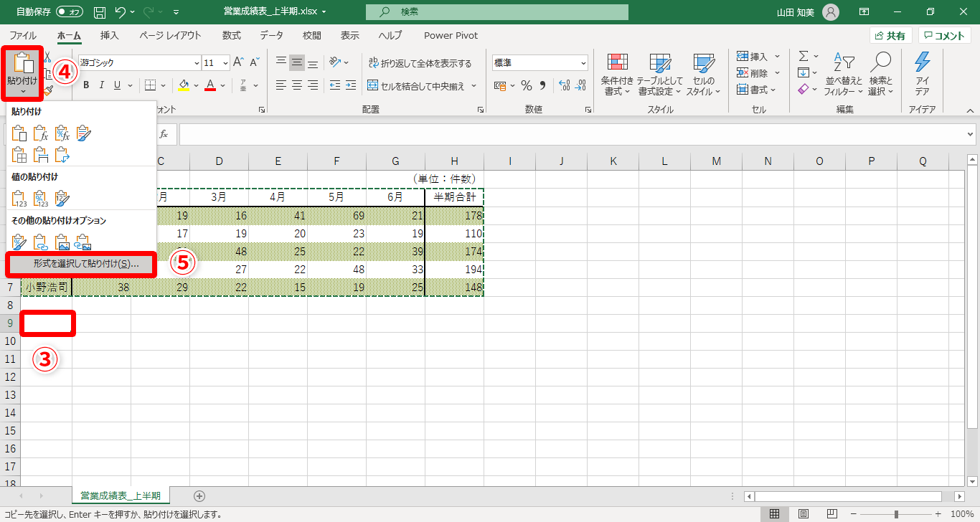980x522 pixels.
Task: Toggle the AutoSave (自動保存) switch
Action: pyautogui.click(x=69, y=12)
